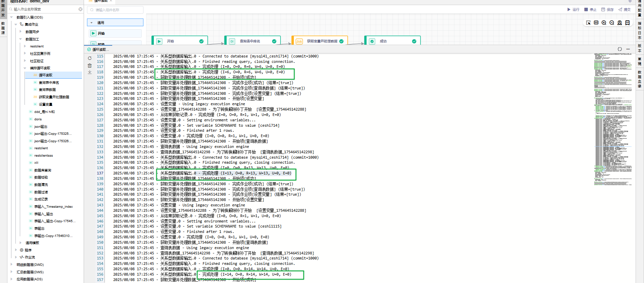Save the workflow with 保存
The width and height of the screenshot is (644, 283).
click(x=607, y=9)
